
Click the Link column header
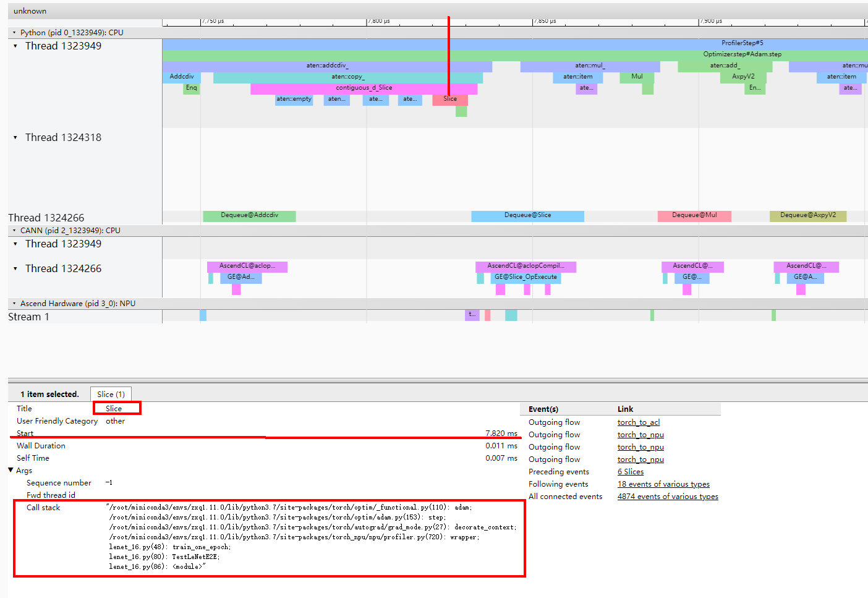625,409
